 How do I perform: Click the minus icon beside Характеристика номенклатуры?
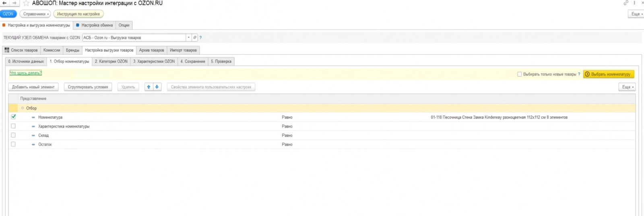tap(33, 127)
